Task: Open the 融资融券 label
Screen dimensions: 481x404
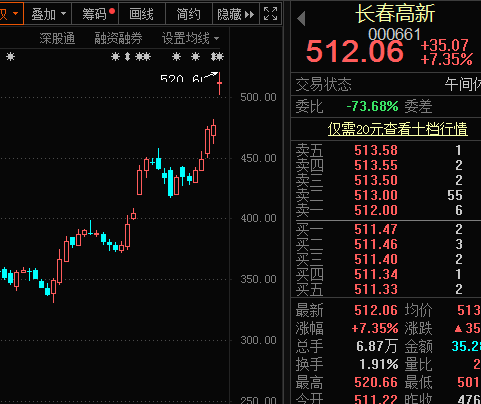Action: 118,39
